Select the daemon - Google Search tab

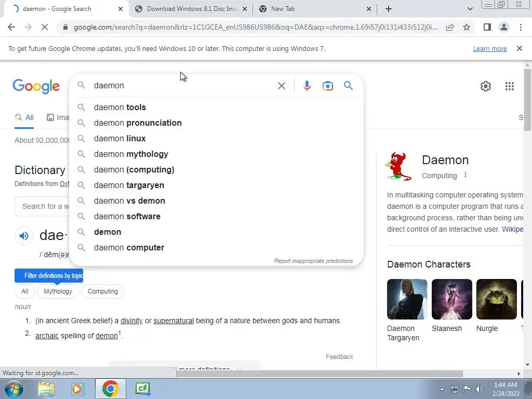tap(66, 9)
